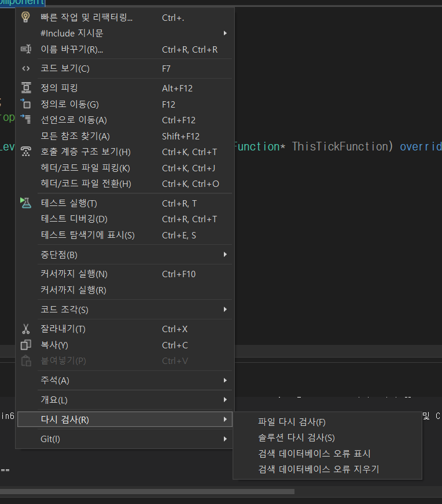Viewport: 442px width, 504px height.
Task: Choose 선언으로 이동(A) entry
Action: tap(125, 120)
